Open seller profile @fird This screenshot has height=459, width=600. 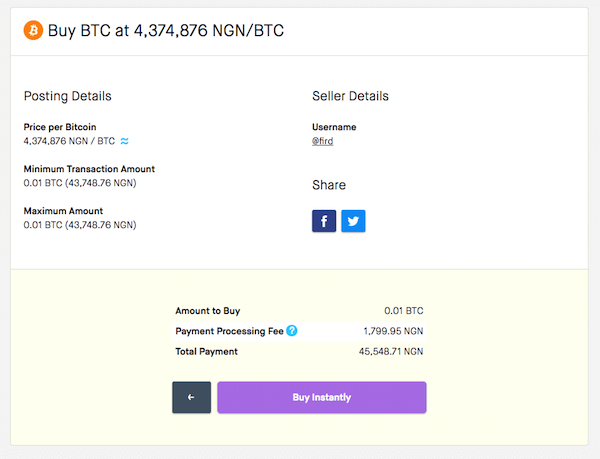[x=322, y=141]
